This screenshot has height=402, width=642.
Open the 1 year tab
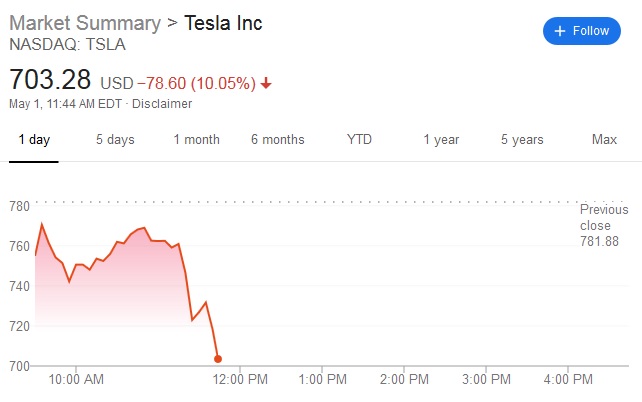click(441, 139)
